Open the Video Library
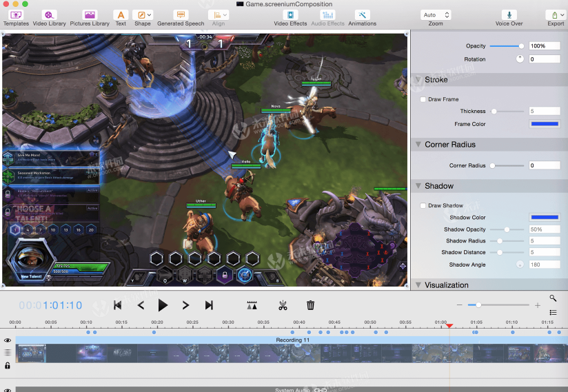 point(50,15)
